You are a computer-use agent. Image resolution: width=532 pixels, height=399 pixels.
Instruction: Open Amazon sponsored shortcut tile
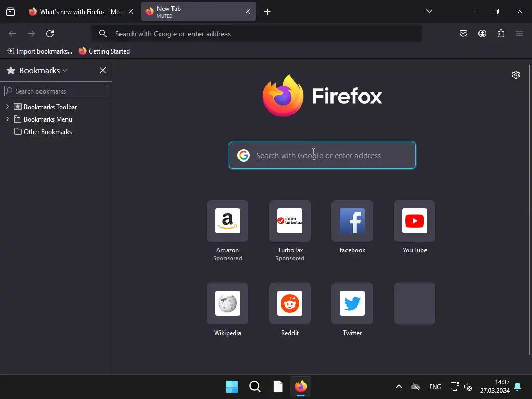[228, 221]
